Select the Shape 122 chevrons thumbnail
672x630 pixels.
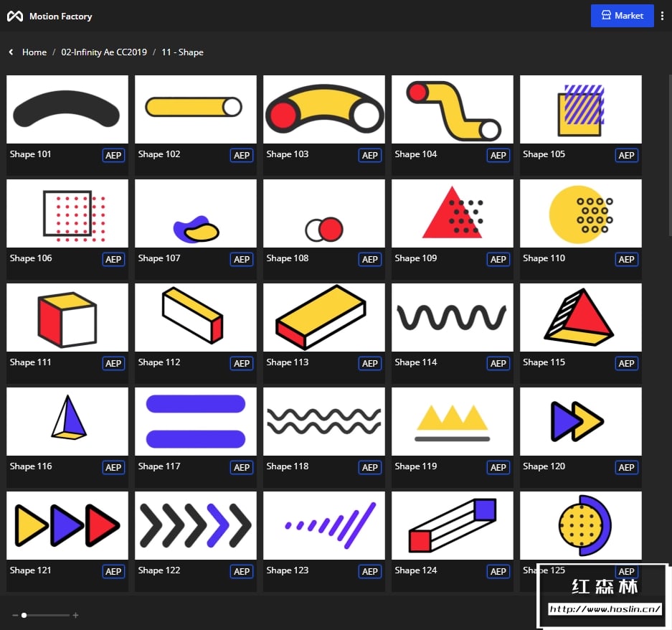tap(195, 525)
